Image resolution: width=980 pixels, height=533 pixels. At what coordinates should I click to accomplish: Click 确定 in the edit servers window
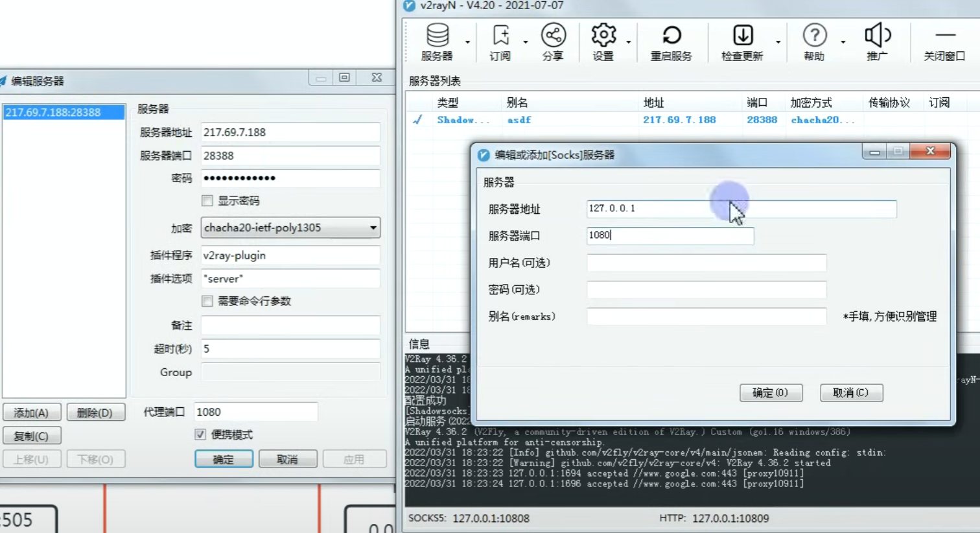pos(224,459)
